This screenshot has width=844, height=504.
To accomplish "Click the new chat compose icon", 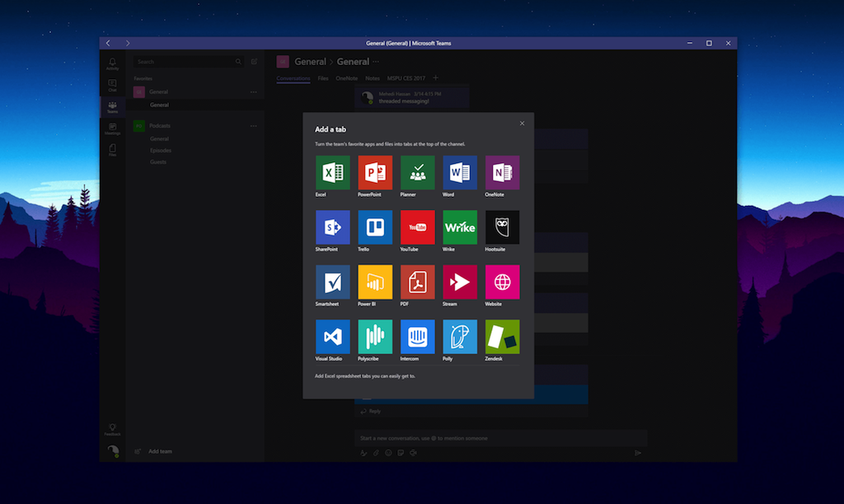I will [x=254, y=62].
